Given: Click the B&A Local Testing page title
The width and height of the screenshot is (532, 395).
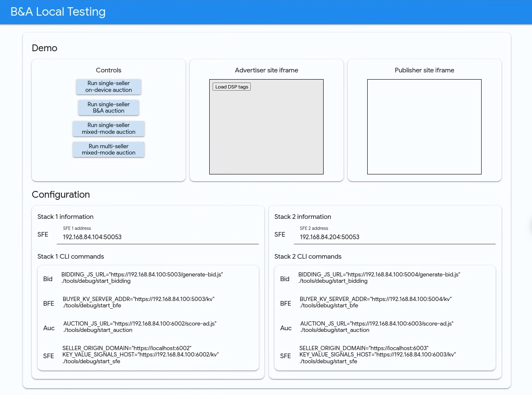Looking at the screenshot, I should 58,12.
